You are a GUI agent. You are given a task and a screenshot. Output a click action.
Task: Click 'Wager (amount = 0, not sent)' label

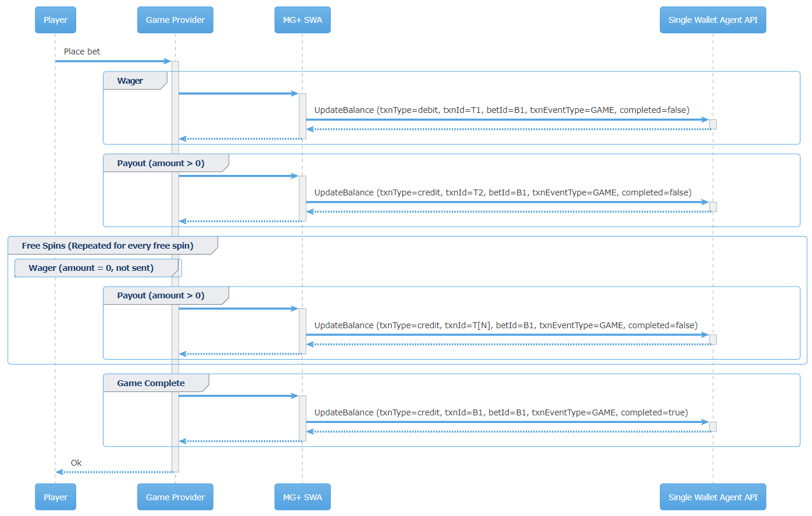coord(91,268)
